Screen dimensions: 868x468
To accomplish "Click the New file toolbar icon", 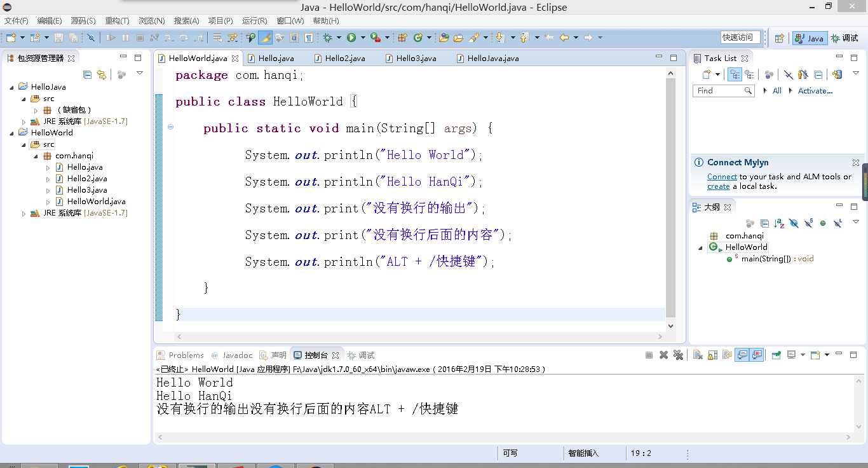I will click(11, 38).
